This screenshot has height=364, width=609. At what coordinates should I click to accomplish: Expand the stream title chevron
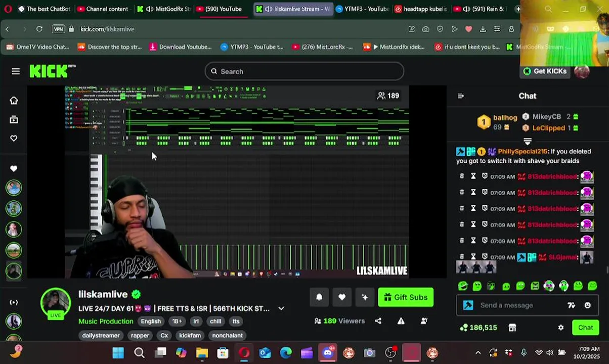click(x=281, y=308)
